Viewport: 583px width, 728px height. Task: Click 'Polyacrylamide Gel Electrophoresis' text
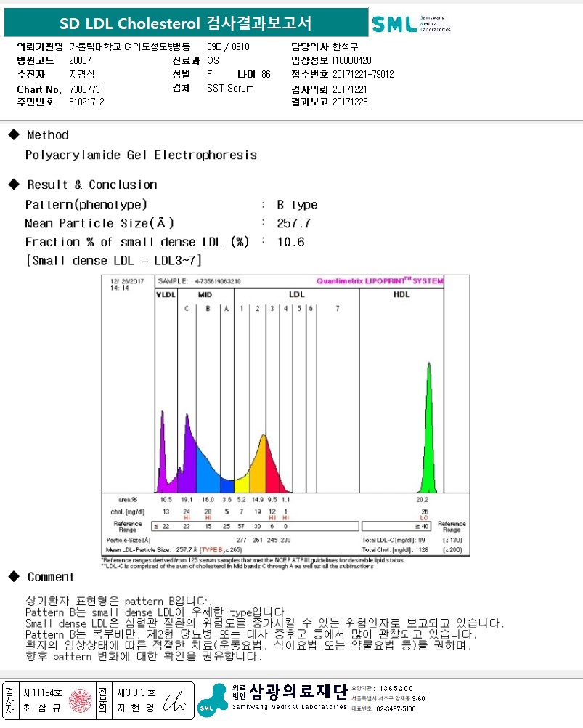point(141,155)
